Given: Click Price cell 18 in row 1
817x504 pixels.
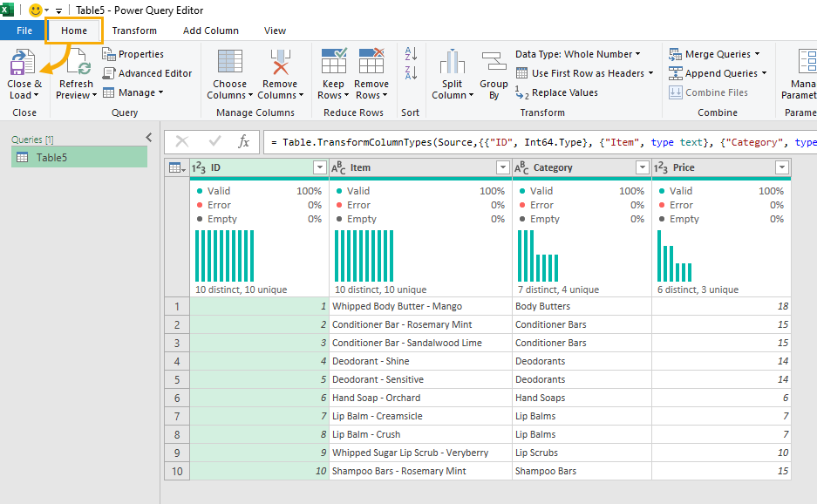Looking at the screenshot, I should [x=721, y=306].
